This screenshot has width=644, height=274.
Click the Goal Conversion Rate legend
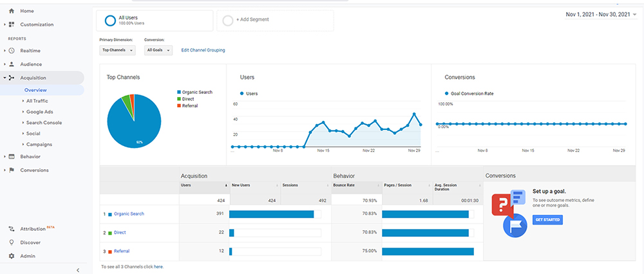(x=469, y=93)
